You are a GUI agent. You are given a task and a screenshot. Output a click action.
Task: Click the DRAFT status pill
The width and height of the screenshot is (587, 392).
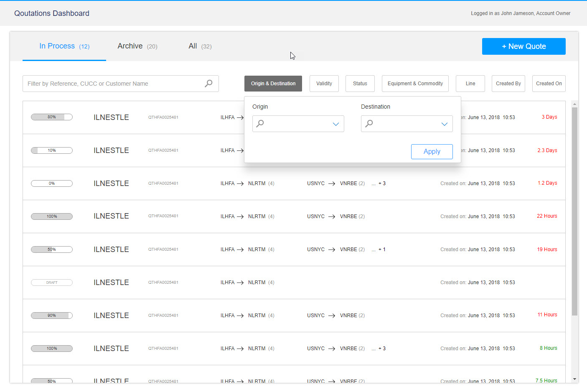52,283
